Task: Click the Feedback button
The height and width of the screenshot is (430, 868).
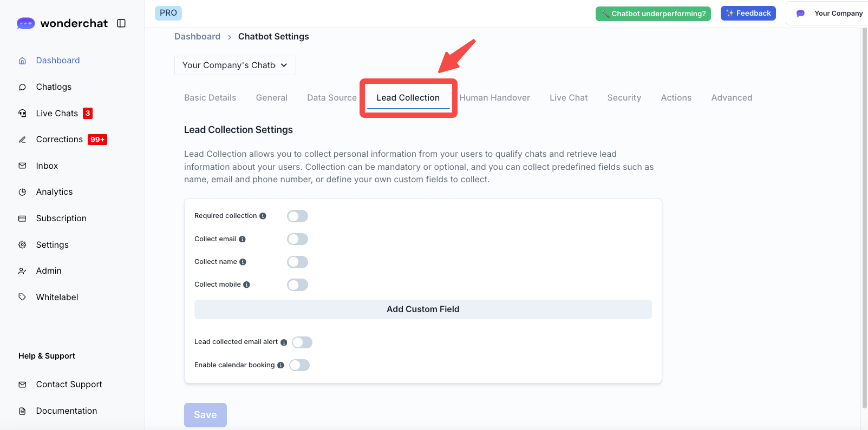Action: pos(748,14)
